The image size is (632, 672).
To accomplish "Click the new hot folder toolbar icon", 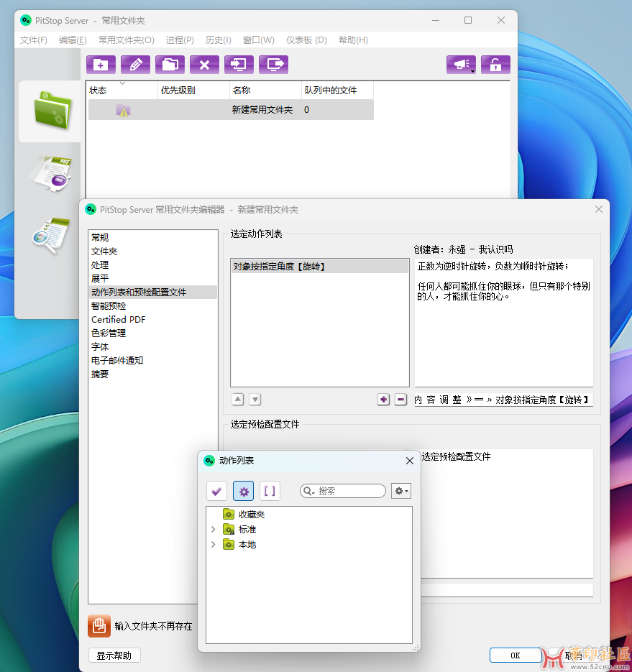I will coord(101,65).
